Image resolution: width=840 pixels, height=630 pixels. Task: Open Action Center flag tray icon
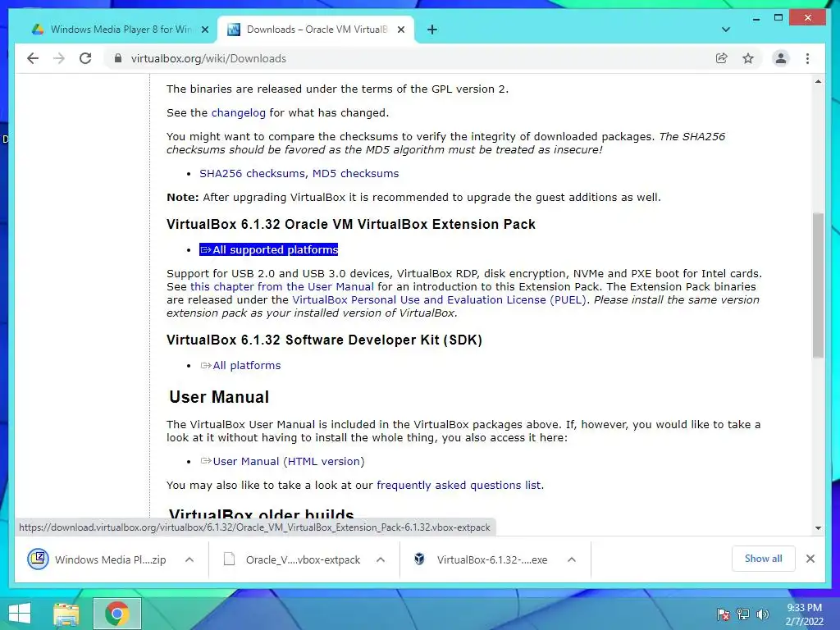click(724, 614)
